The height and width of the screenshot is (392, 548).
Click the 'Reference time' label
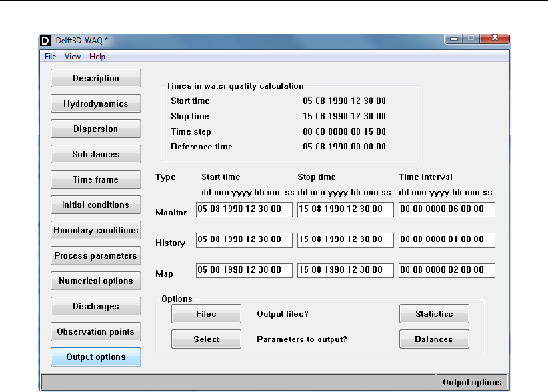coord(201,147)
